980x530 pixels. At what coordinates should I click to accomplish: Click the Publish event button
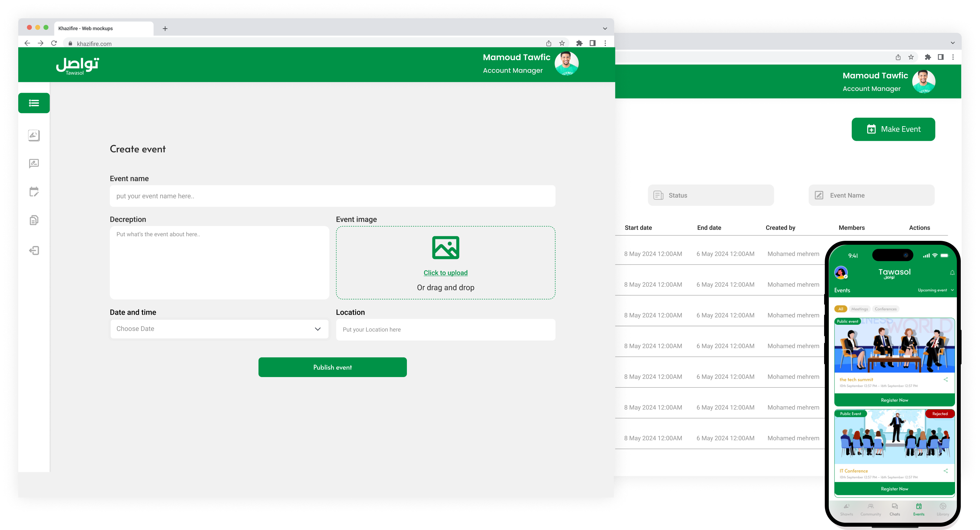[332, 367]
